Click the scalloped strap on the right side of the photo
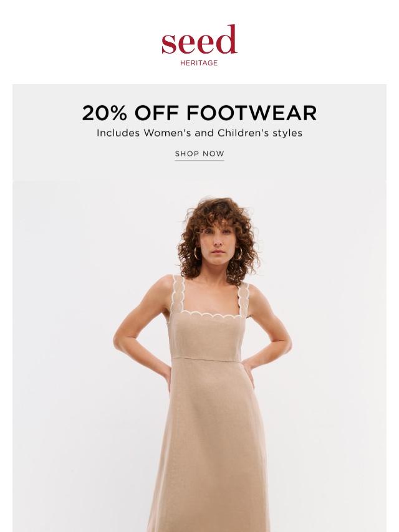The image size is (399, 532). 243,299
